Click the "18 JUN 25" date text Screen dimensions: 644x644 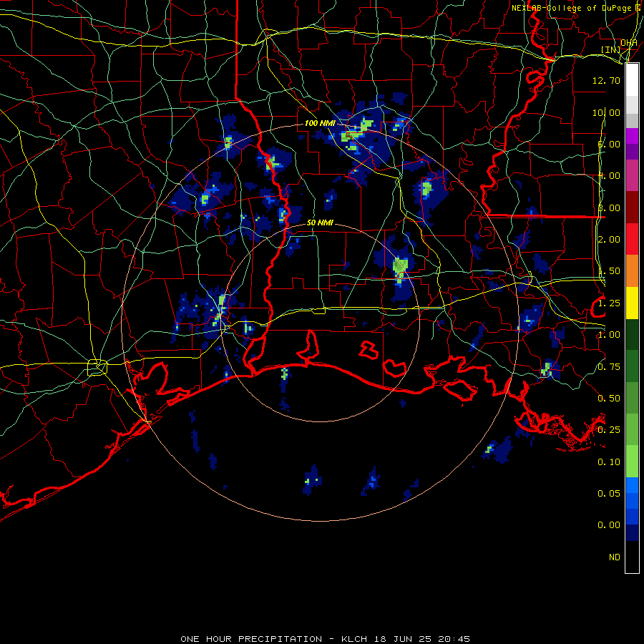[403, 639]
